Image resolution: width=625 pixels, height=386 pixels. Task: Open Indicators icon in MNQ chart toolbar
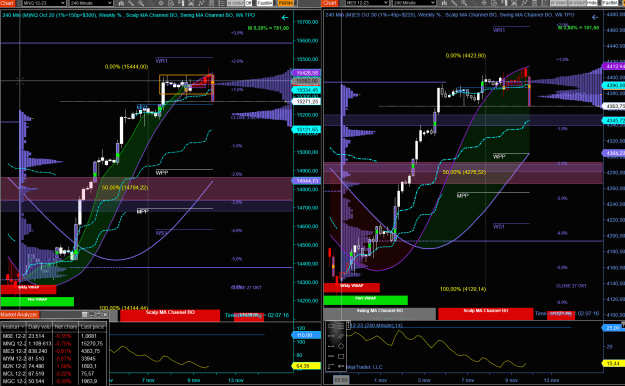(x=201, y=3)
